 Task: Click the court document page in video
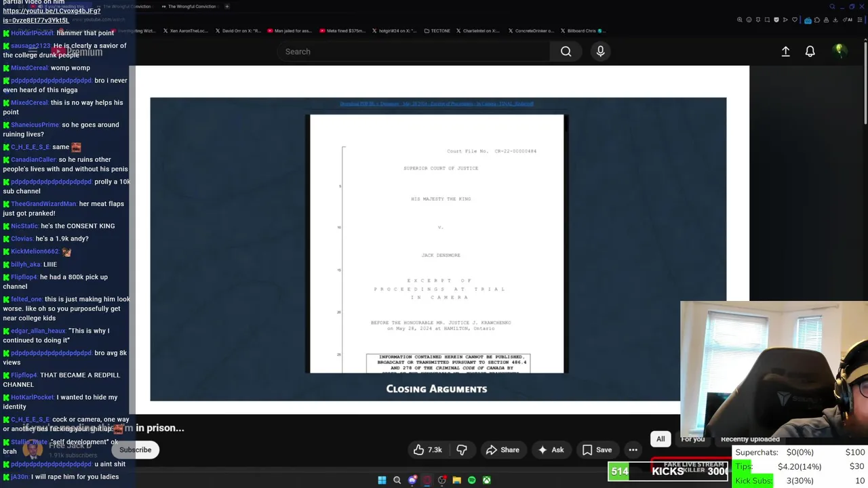coord(437,244)
